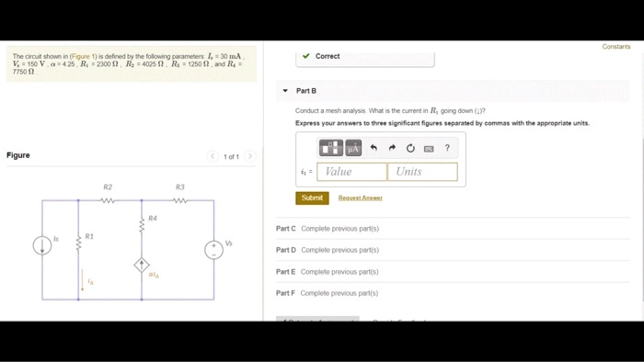644x362 pixels.
Task: Open help question mark icon
Action: [x=447, y=148]
